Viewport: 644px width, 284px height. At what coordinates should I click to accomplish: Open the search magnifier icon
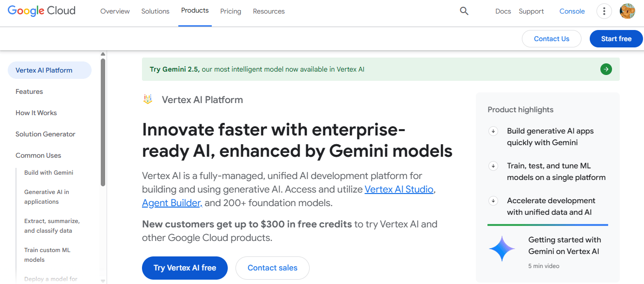click(x=464, y=11)
